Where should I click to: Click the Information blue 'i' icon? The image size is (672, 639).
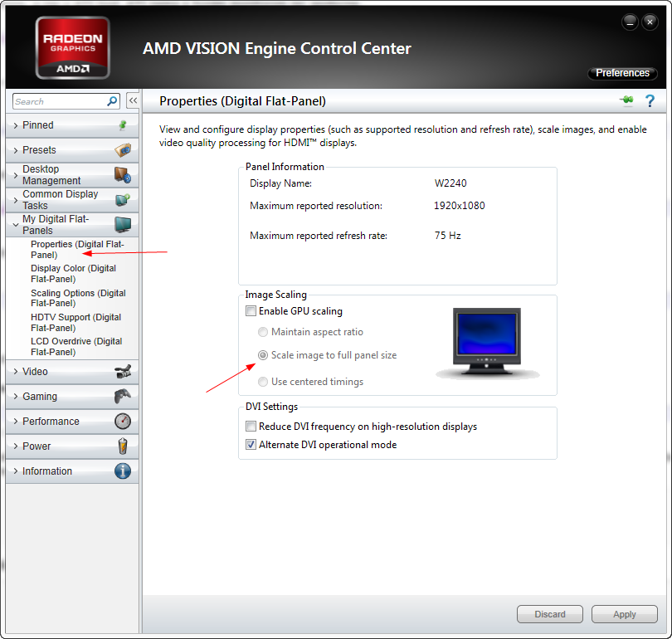click(123, 471)
